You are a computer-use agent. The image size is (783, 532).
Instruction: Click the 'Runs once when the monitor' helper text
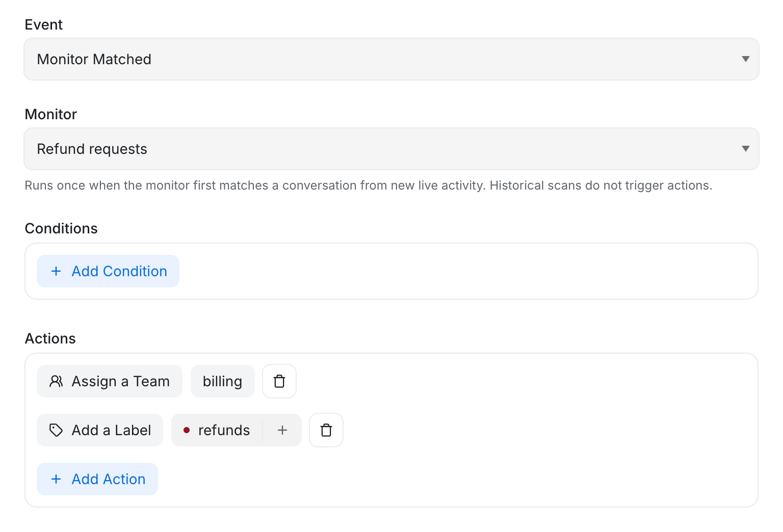tap(369, 185)
